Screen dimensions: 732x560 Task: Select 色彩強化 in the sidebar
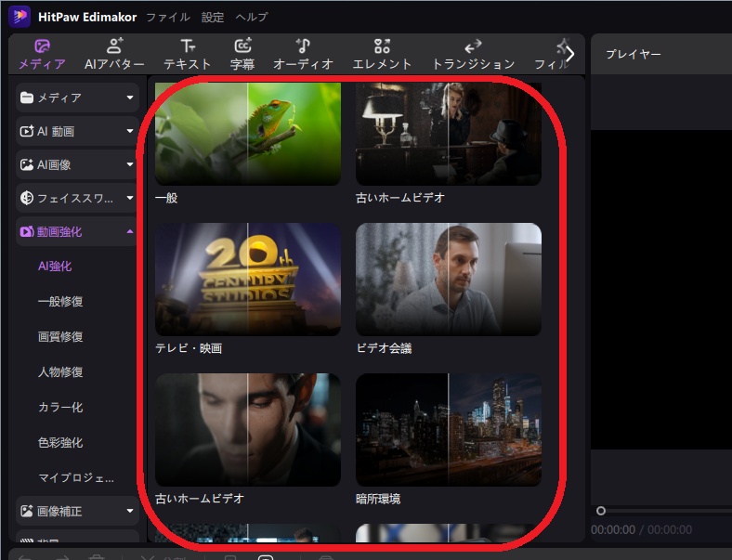(60, 442)
